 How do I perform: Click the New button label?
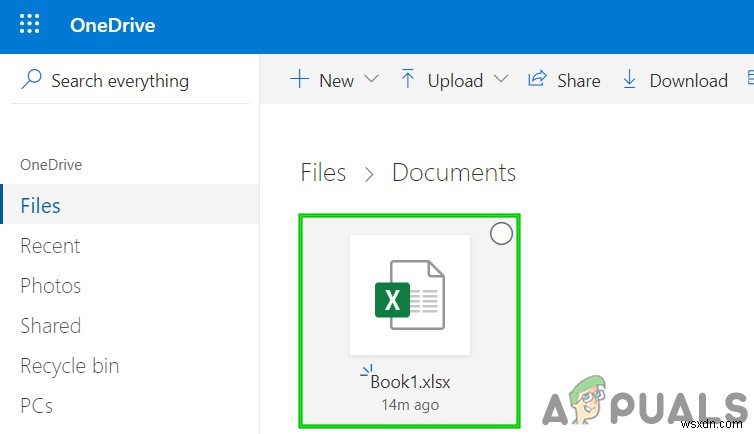tap(337, 81)
